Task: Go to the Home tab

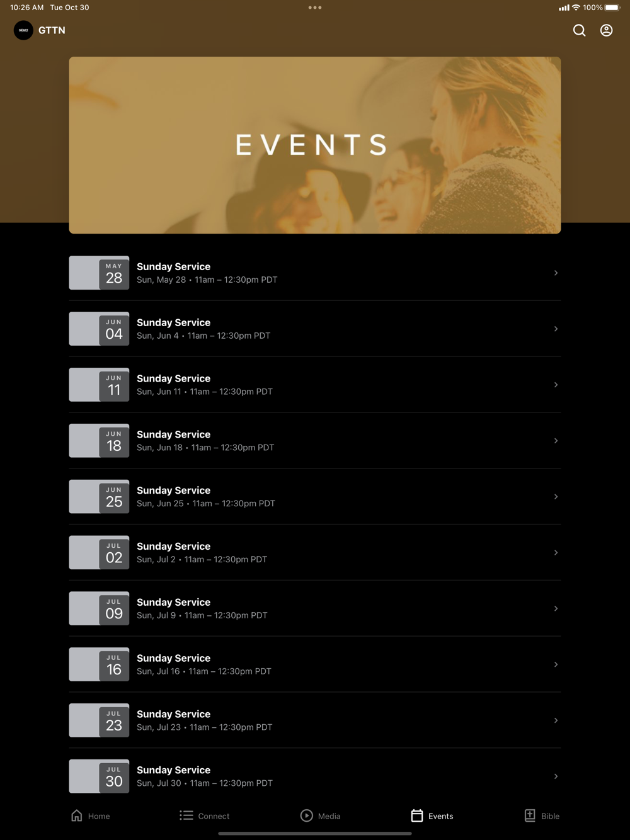Action: 90,815
